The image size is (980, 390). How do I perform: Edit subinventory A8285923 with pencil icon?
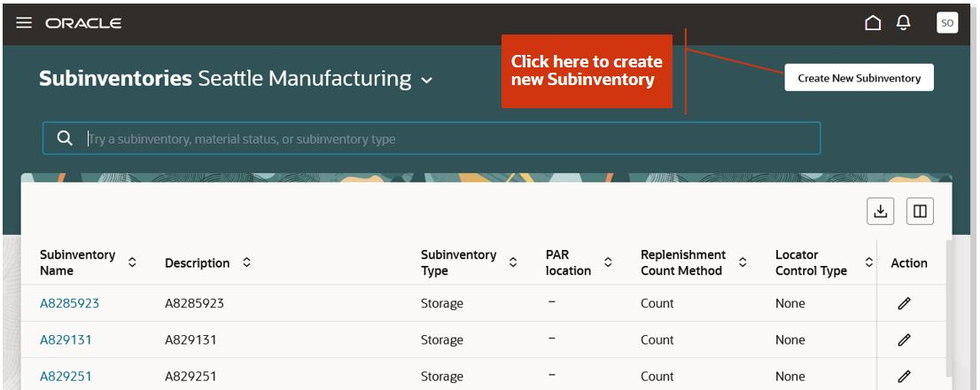coord(904,304)
